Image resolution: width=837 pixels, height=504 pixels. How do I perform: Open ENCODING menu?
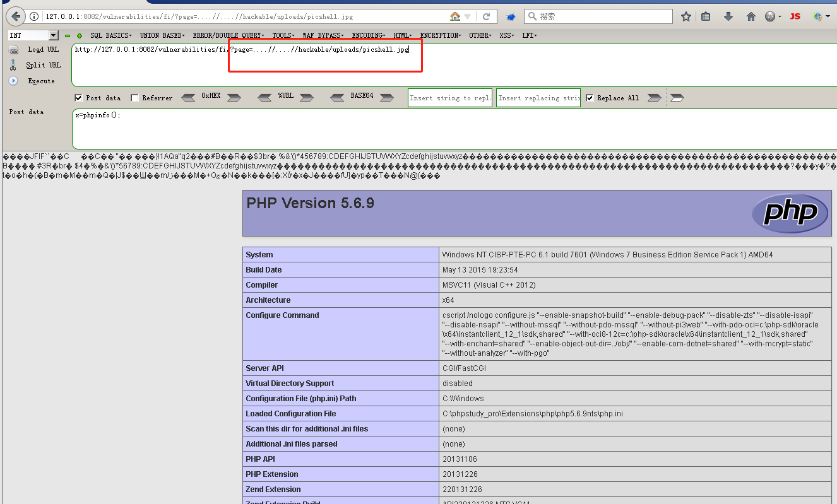click(x=369, y=36)
